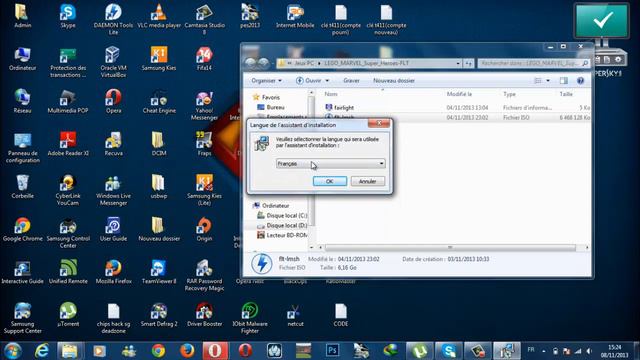Screen dimensions: 640x360
Task: Open Photoshop from the taskbar
Action: (332, 351)
